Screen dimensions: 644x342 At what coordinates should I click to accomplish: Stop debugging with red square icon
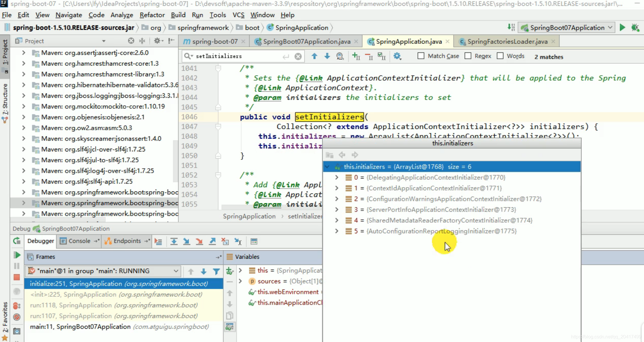pos(17,277)
